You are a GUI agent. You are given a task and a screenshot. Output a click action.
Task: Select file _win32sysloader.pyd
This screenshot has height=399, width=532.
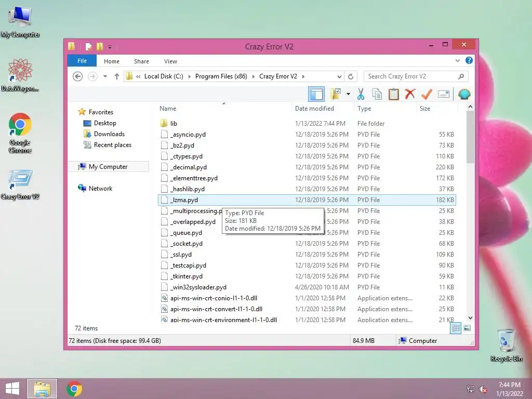click(307, 287)
